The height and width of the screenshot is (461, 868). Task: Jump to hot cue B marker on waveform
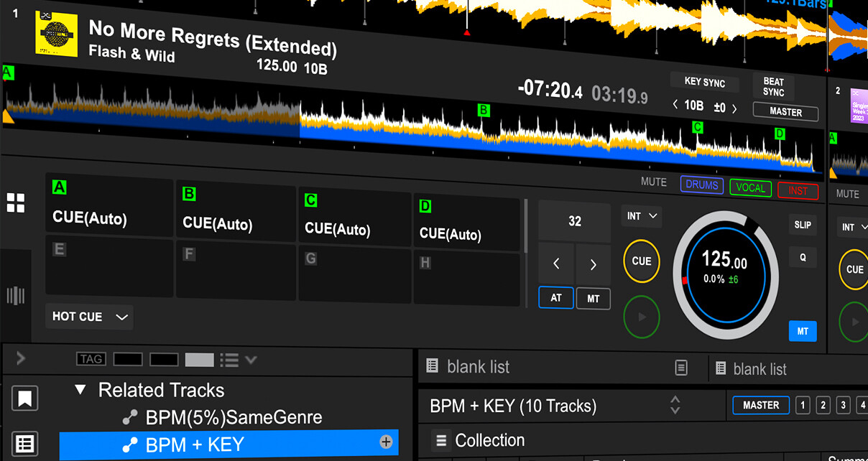click(484, 111)
